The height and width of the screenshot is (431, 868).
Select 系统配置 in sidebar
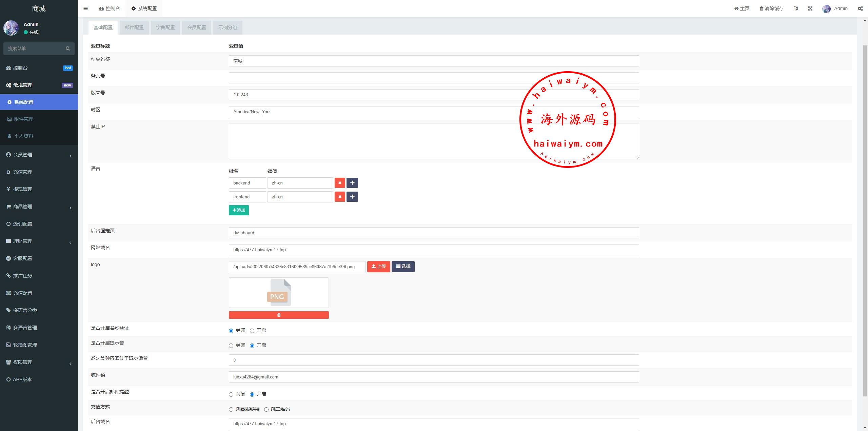[x=39, y=102]
